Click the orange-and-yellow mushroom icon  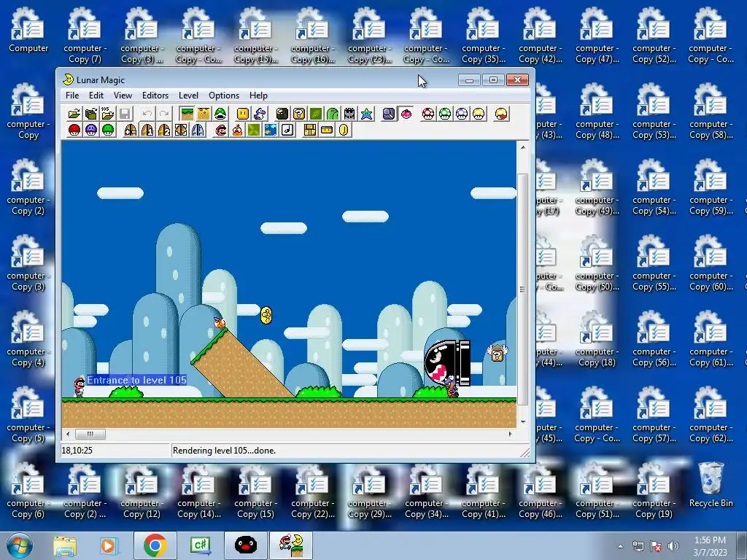tap(501, 114)
